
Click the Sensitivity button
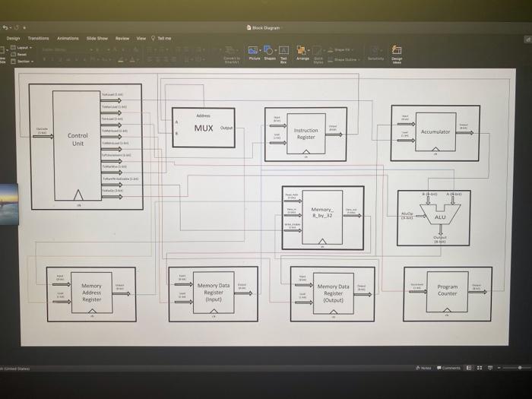coord(375,54)
